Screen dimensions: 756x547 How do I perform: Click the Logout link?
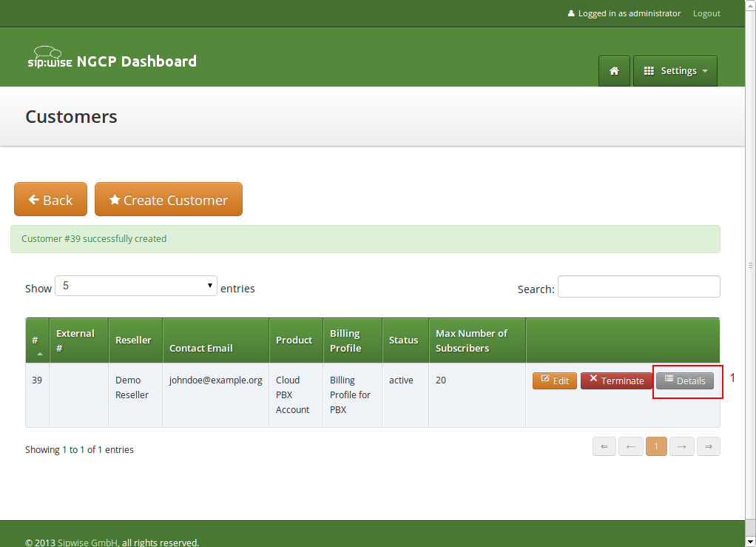tap(706, 13)
